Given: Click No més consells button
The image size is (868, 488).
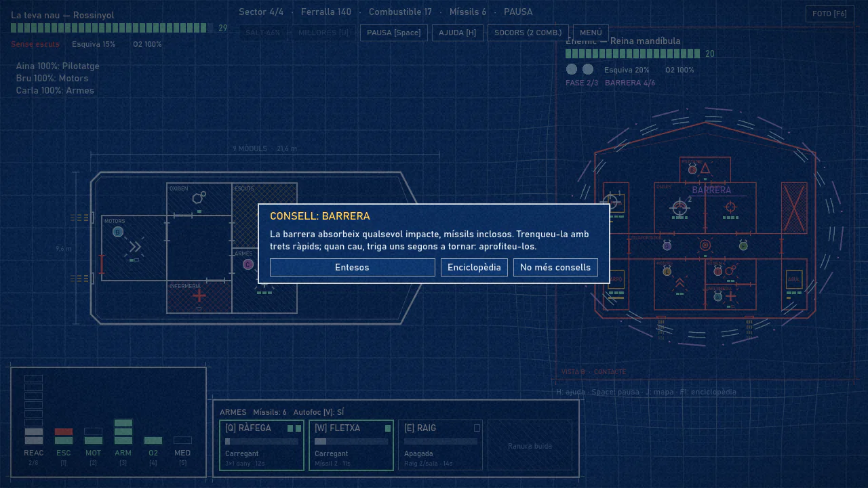Looking at the screenshot, I should click(x=555, y=267).
